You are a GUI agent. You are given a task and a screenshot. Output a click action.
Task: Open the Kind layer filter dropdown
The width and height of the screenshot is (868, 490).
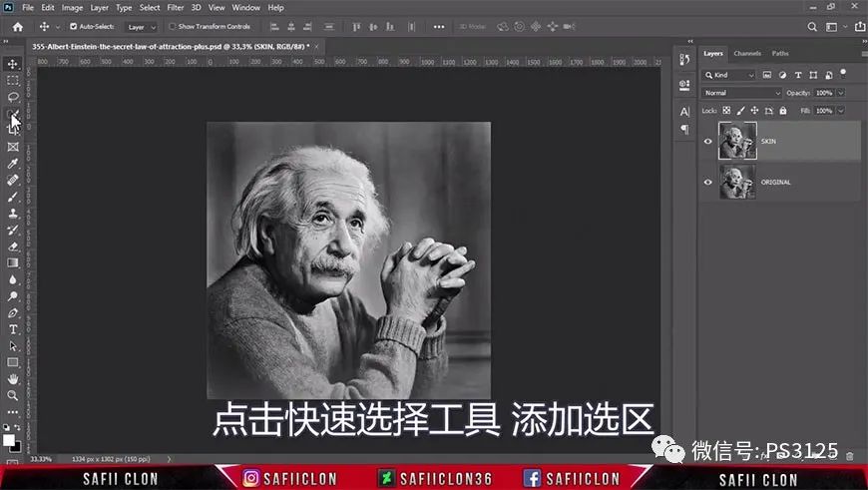click(x=728, y=75)
